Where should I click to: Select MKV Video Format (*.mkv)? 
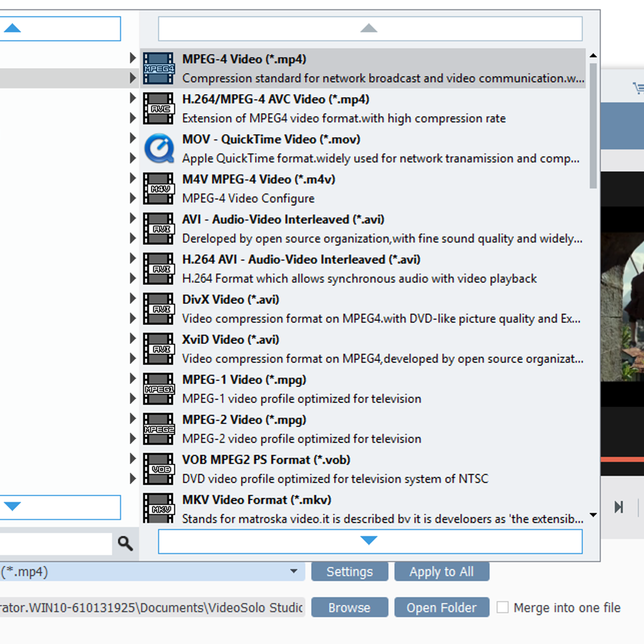(x=363, y=507)
